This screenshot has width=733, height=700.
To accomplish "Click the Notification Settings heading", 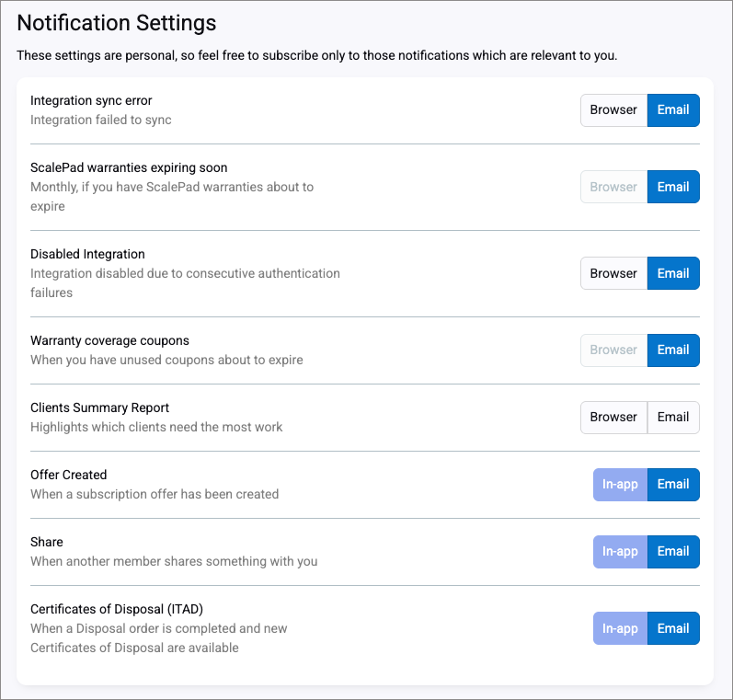I will (117, 23).
